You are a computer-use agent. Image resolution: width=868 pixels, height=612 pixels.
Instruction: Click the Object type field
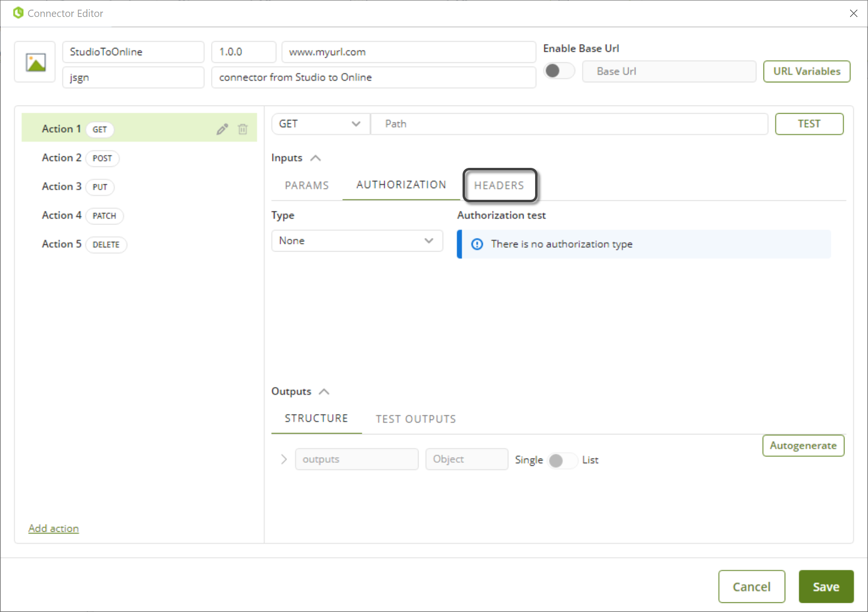pos(466,459)
